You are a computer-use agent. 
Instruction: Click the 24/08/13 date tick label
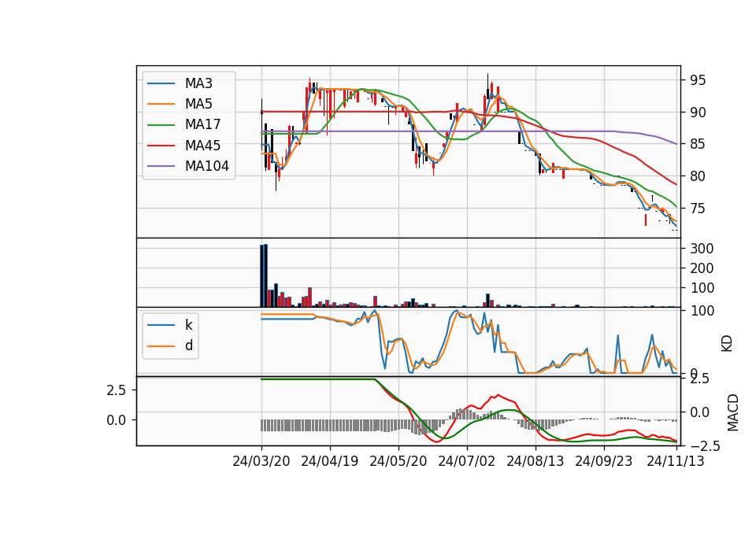click(x=535, y=461)
